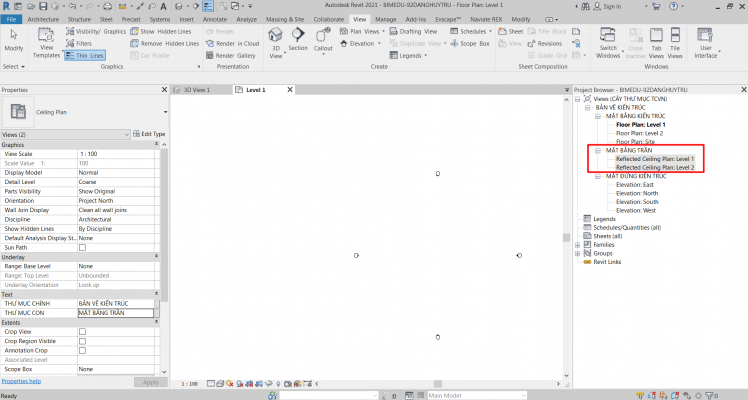Check the Annotation Crop checkbox

[82, 350]
